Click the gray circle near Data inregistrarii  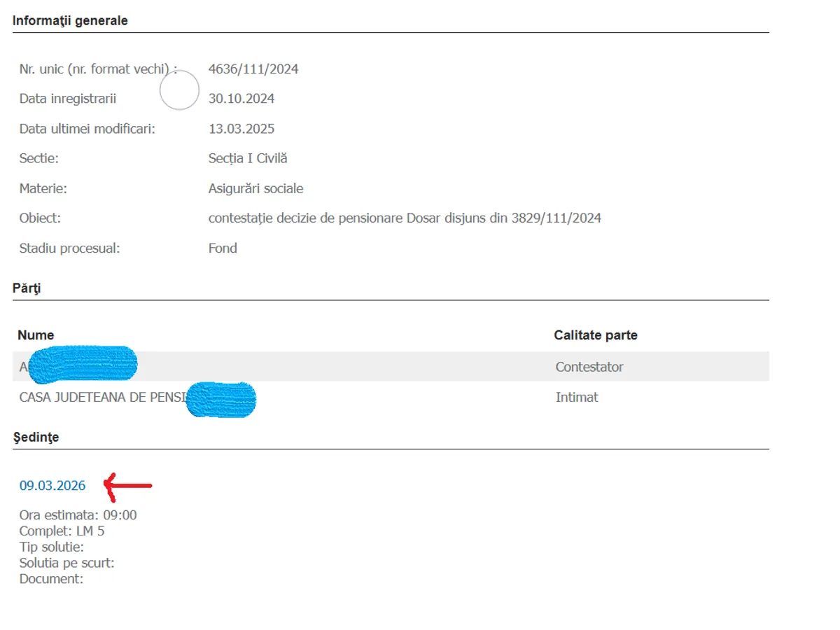[x=180, y=90]
